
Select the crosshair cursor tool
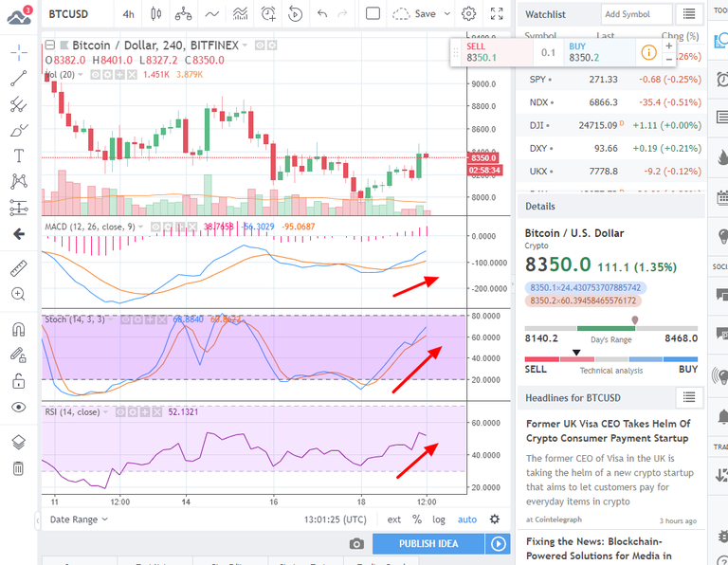pyautogui.click(x=19, y=52)
